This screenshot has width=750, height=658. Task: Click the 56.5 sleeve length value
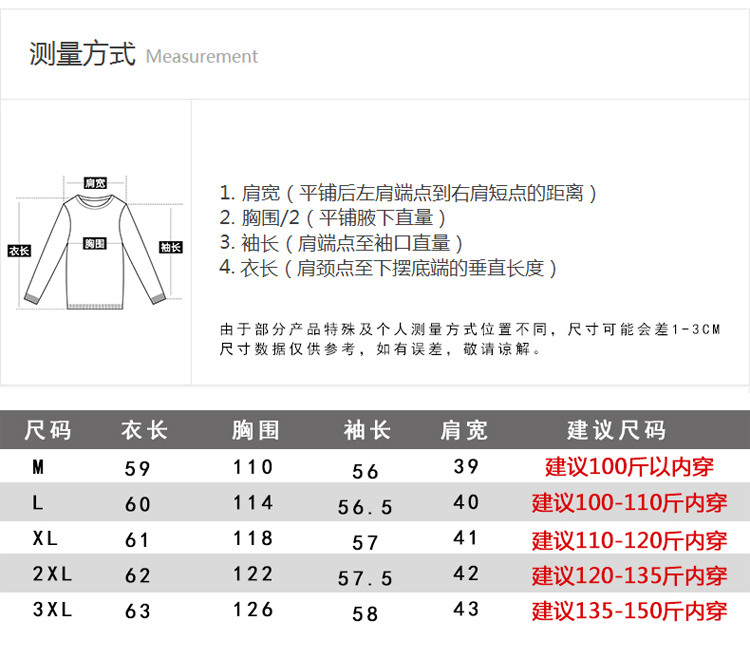click(x=365, y=507)
